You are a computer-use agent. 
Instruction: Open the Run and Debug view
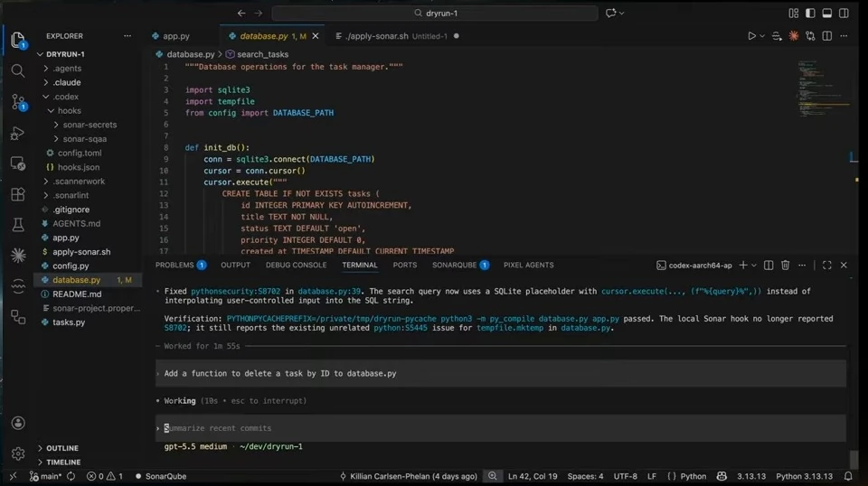(18, 133)
